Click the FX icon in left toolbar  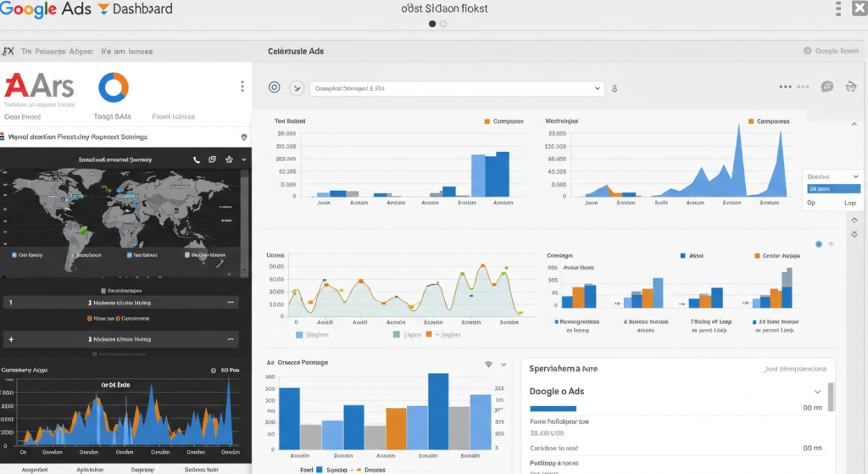8,51
